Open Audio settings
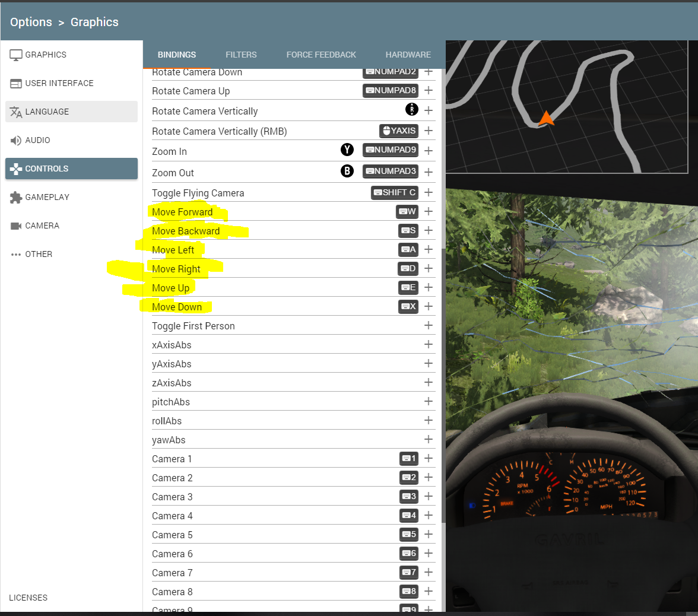Viewport: 698px width, 616px height. tap(71, 140)
